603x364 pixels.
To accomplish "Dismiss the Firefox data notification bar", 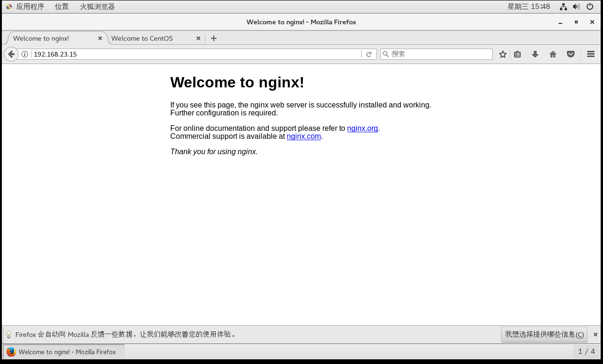I will tap(596, 335).
